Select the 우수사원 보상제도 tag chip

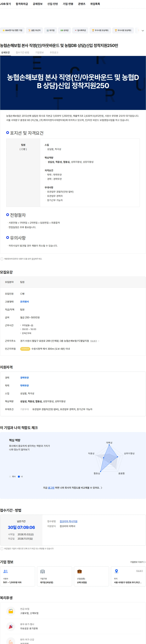tap(123, 30)
